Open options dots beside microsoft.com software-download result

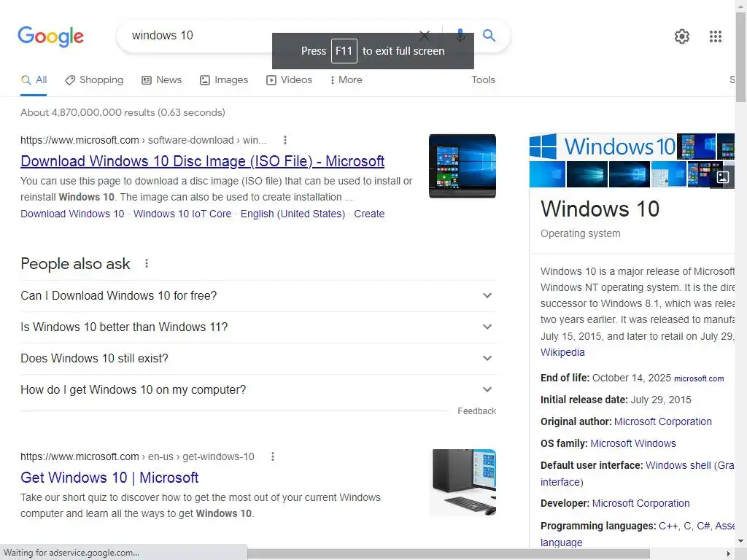pos(285,140)
